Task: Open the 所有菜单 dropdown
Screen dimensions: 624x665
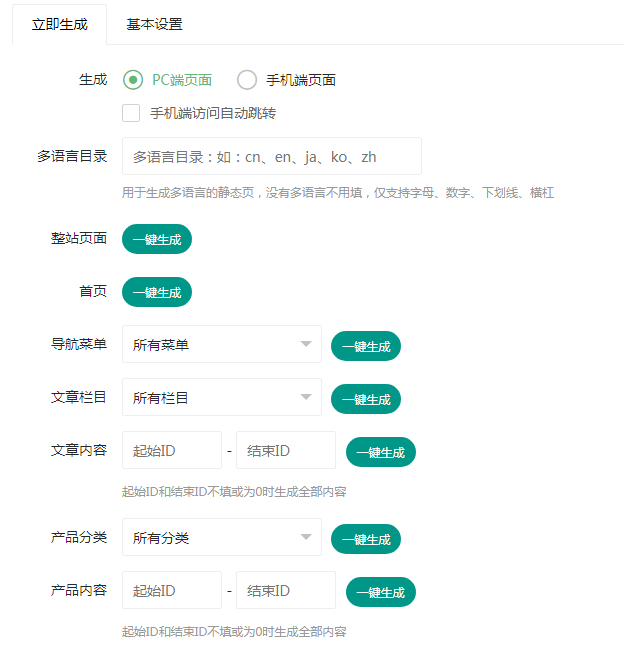Action: [x=222, y=344]
